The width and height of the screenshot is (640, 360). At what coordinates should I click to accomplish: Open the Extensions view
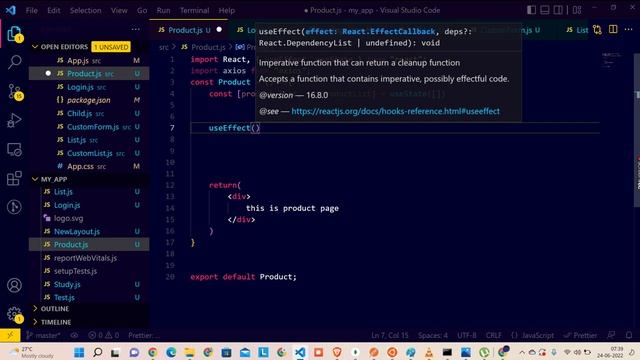point(14,178)
